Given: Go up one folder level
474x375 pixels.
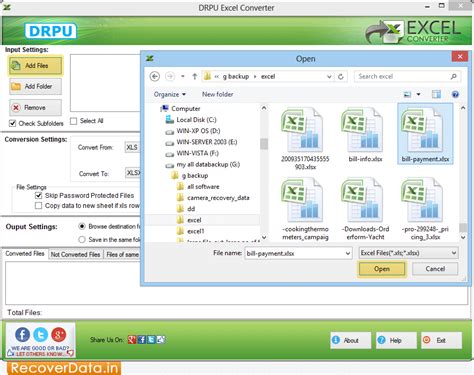Looking at the screenshot, I should coord(195,76).
